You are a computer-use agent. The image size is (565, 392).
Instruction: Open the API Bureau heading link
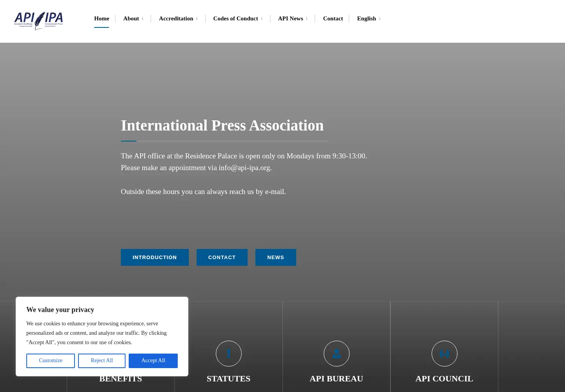336,379
